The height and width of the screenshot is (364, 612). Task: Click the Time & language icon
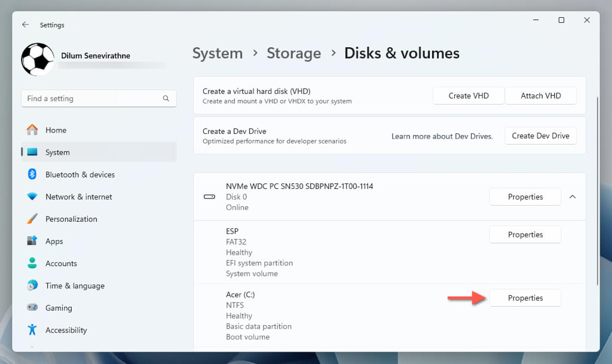tap(32, 286)
